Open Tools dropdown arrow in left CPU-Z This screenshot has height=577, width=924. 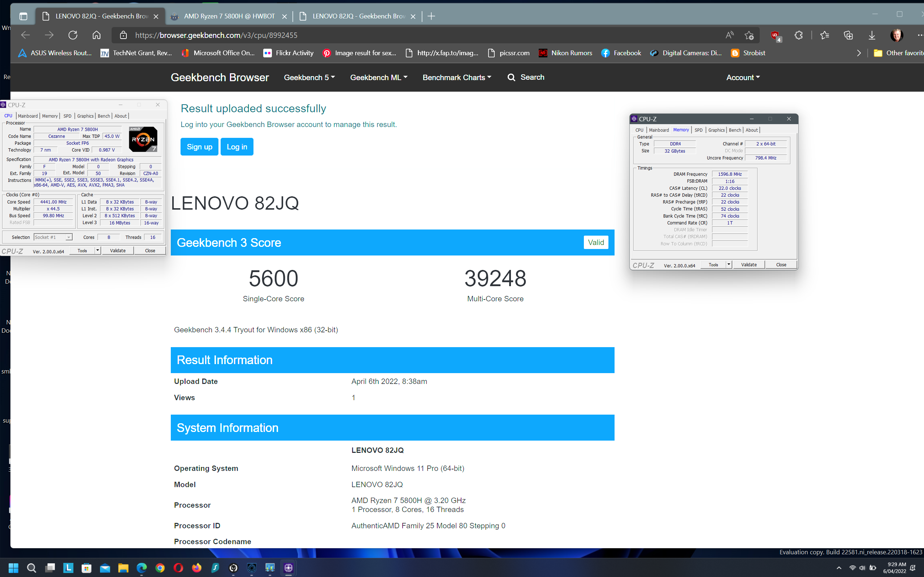click(x=98, y=251)
